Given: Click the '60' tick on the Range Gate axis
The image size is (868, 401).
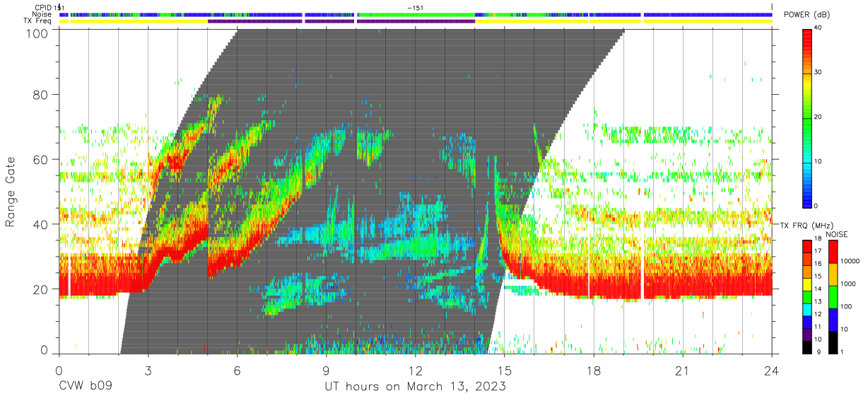Looking at the screenshot, I should pyautogui.click(x=40, y=160).
